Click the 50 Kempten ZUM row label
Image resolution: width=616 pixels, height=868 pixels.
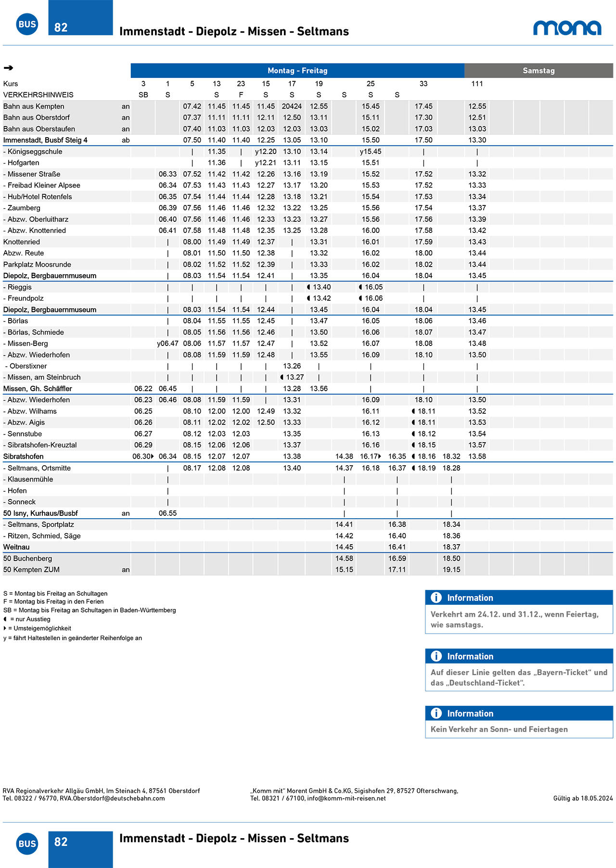[31, 570]
